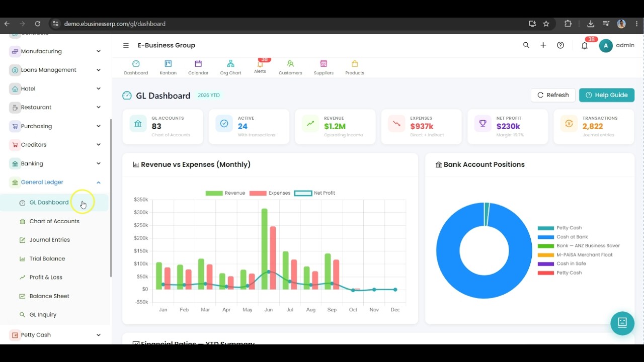Image resolution: width=644 pixels, height=362 pixels.
Task: Click the plus quick-add icon
Action: pyautogui.click(x=543, y=45)
